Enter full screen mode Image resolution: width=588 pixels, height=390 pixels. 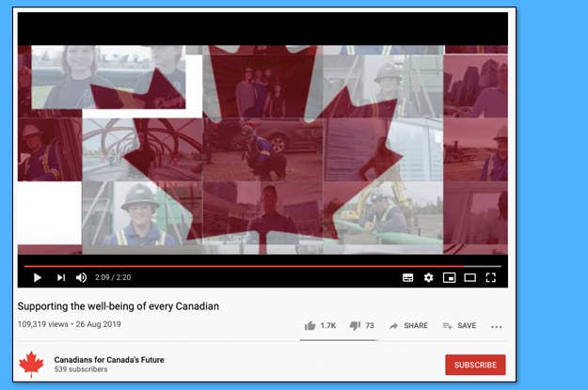click(x=490, y=277)
